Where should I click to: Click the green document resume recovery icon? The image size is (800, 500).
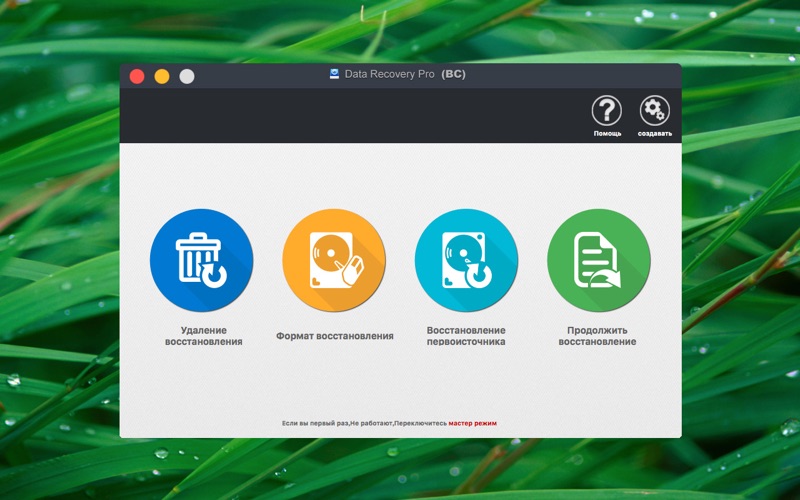click(598, 260)
